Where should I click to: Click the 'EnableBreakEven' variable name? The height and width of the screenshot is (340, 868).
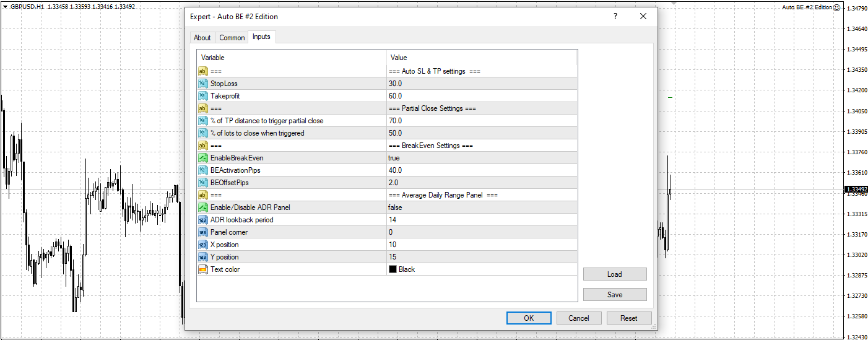(x=237, y=158)
